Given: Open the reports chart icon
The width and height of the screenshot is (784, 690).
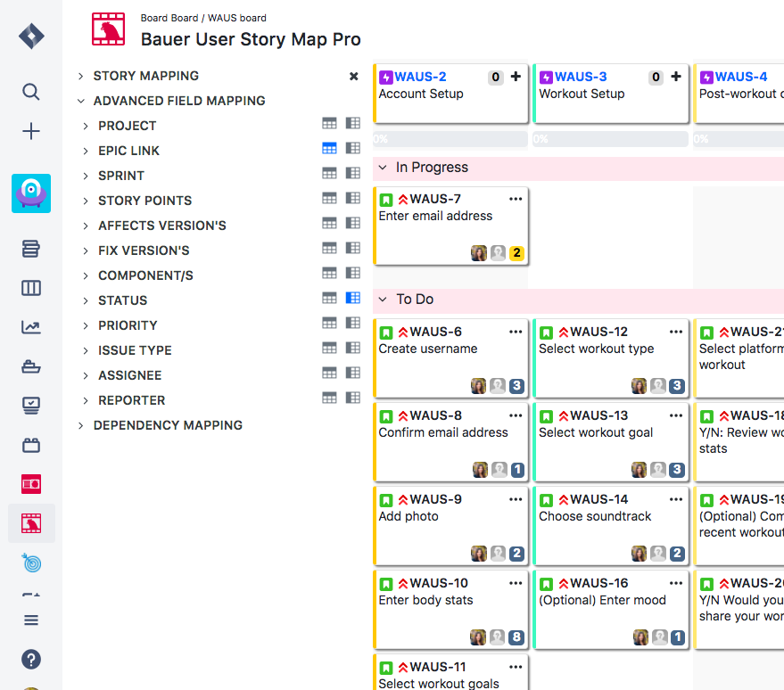Looking at the screenshot, I should click(x=31, y=327).
